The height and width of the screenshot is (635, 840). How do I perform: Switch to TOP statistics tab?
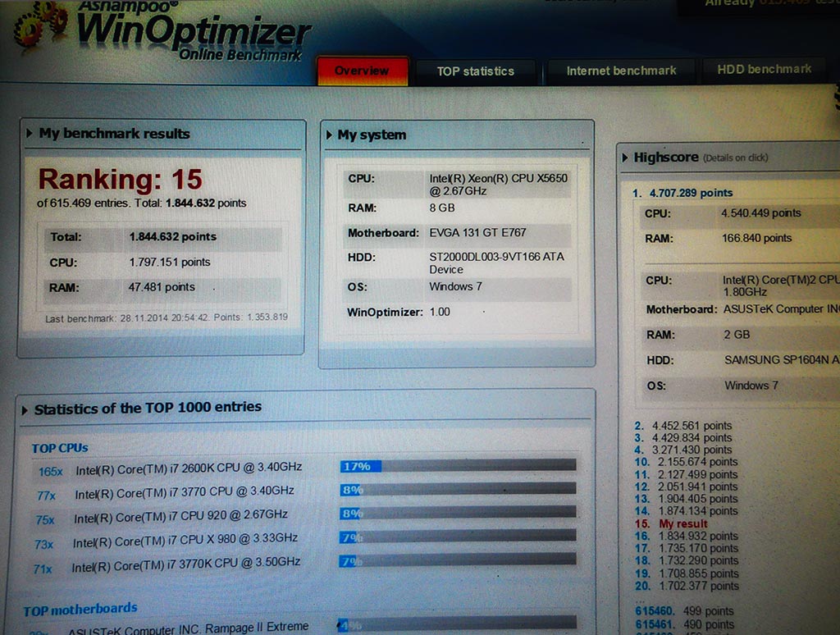[475, 71]
